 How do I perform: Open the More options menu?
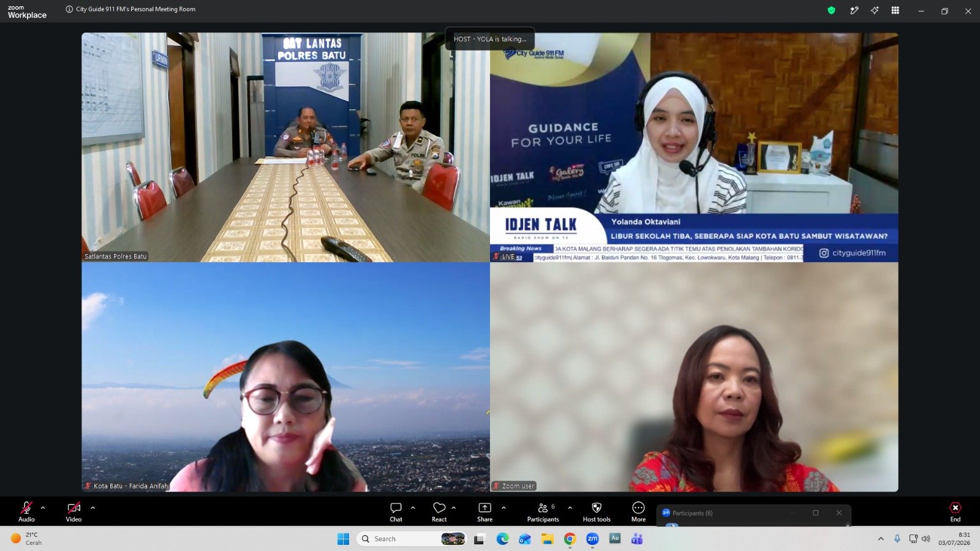point(638,511)
